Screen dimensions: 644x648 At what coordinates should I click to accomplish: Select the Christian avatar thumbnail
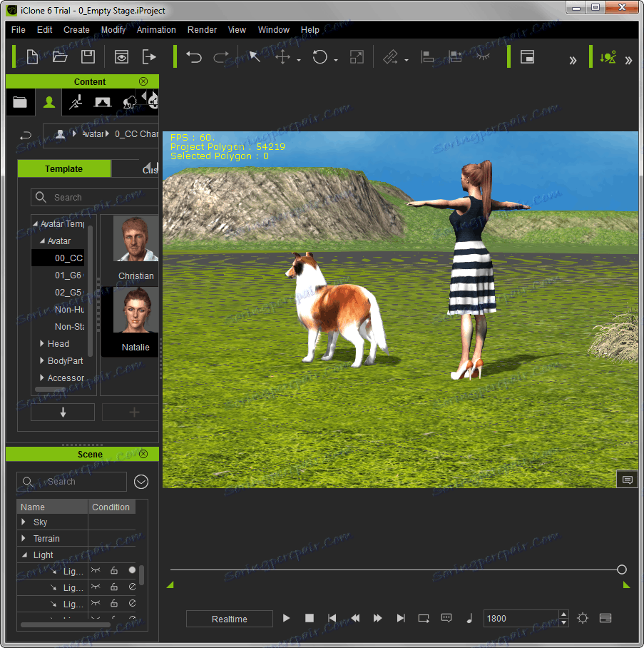point(136,238)
